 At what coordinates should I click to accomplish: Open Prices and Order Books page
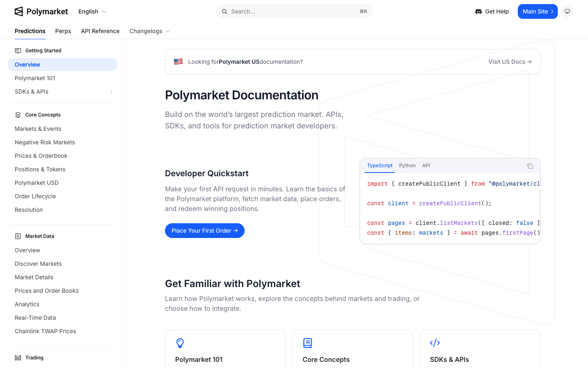pyautogui.click(x=62, y=291)
